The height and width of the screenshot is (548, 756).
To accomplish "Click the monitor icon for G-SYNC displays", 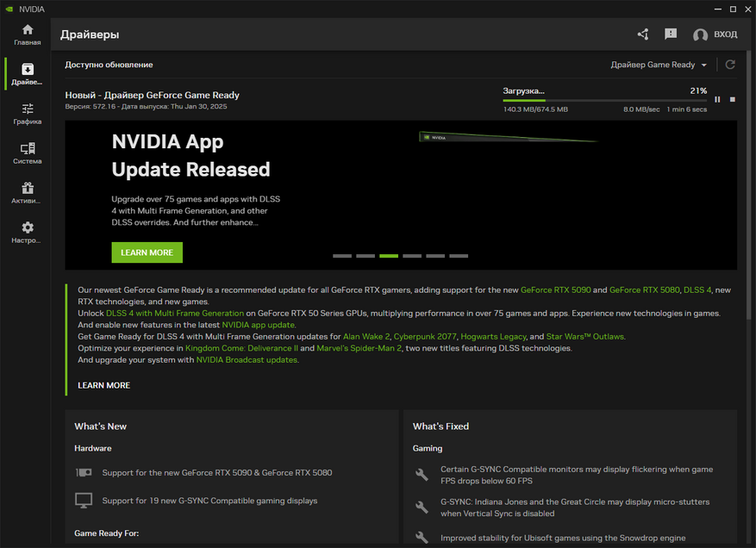I will [84, 501].
